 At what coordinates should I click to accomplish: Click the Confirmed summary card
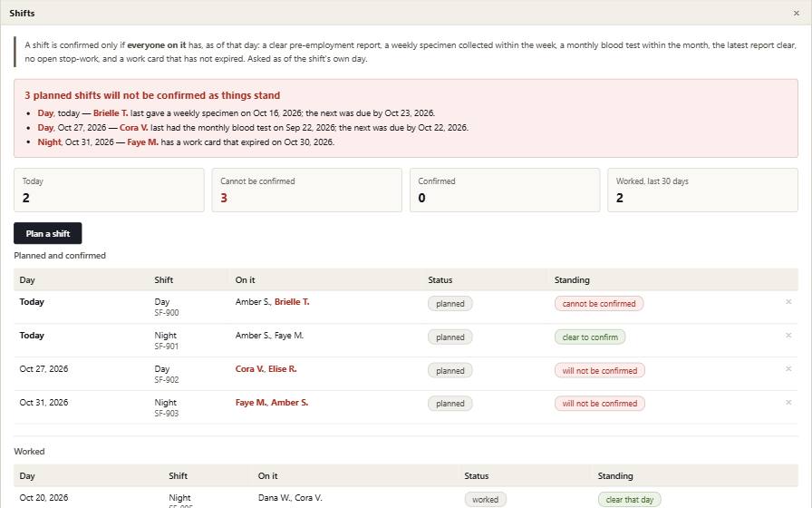pyautogui.click(x=505, y=190)
